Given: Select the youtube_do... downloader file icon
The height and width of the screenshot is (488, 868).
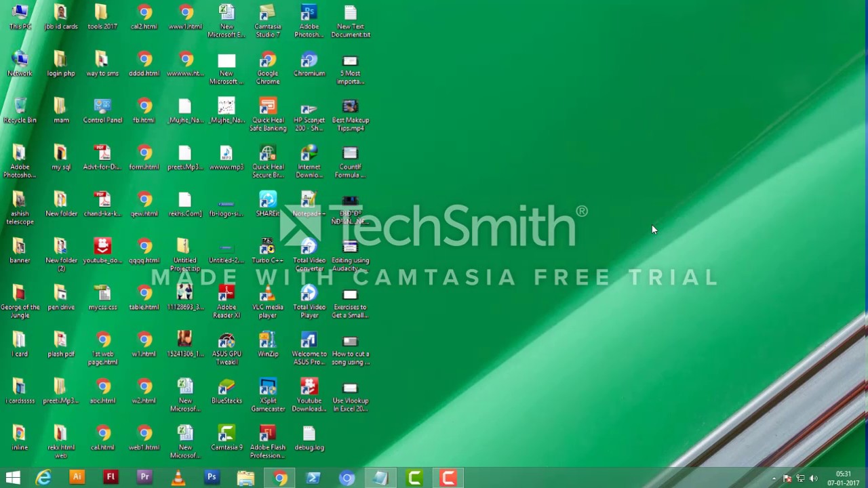Looking at the screenshot, I should [102, 251].
